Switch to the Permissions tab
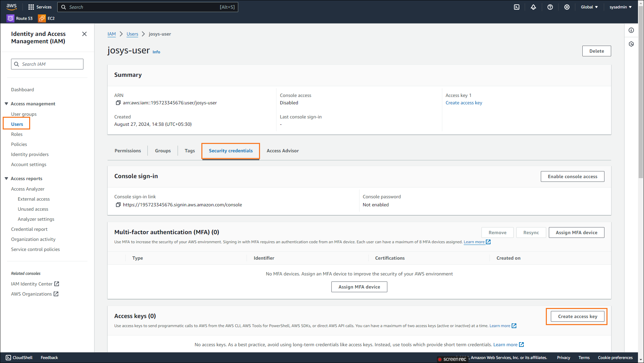 128,151
